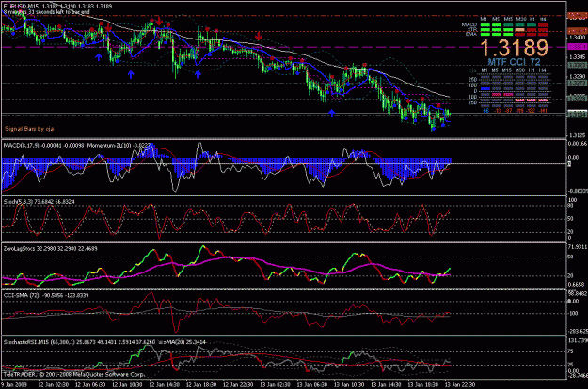Image resolution: width=588 pixels, height=389 pixels.
Task: Click the red MACD H4 signal cell
Action: (x=543, y=25)
